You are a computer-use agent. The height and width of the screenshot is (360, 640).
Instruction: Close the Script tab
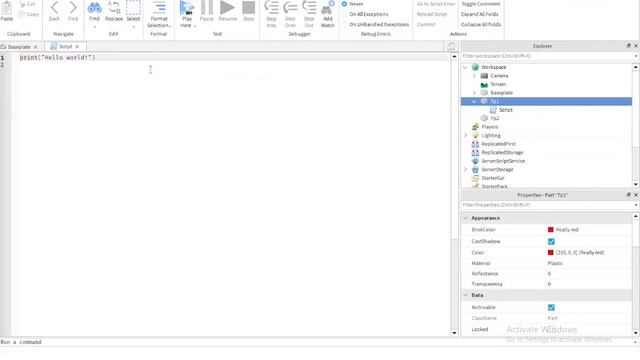[x=77, y=47]
